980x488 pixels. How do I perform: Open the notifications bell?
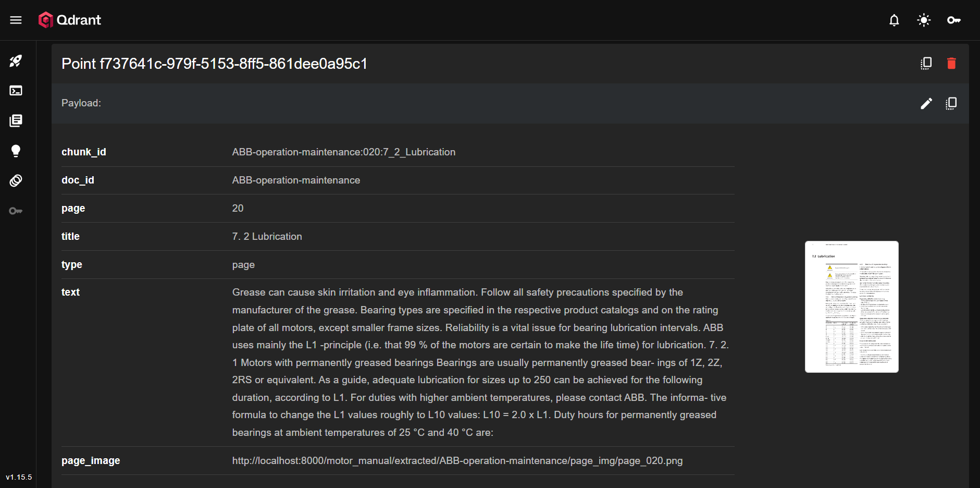coord(894,20)
